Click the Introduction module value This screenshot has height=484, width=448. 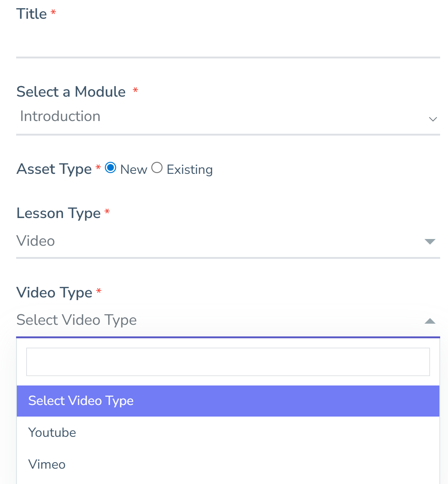tap(61, 116)
